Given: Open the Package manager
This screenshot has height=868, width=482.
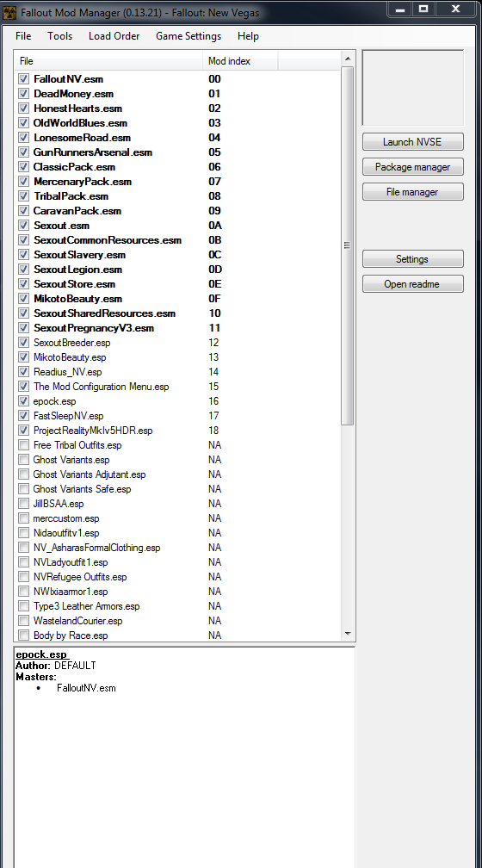Looking at the screenshot, I should coord(413,167).
